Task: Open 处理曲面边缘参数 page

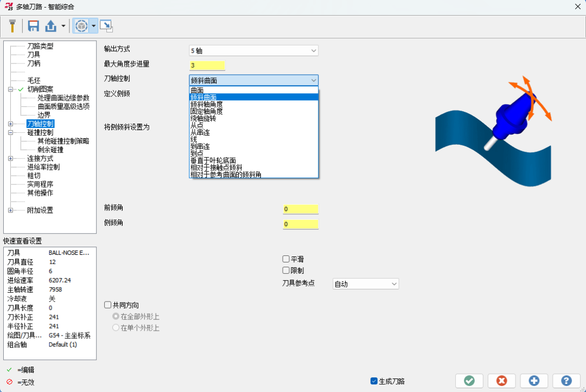Action: tap(63, 98)
